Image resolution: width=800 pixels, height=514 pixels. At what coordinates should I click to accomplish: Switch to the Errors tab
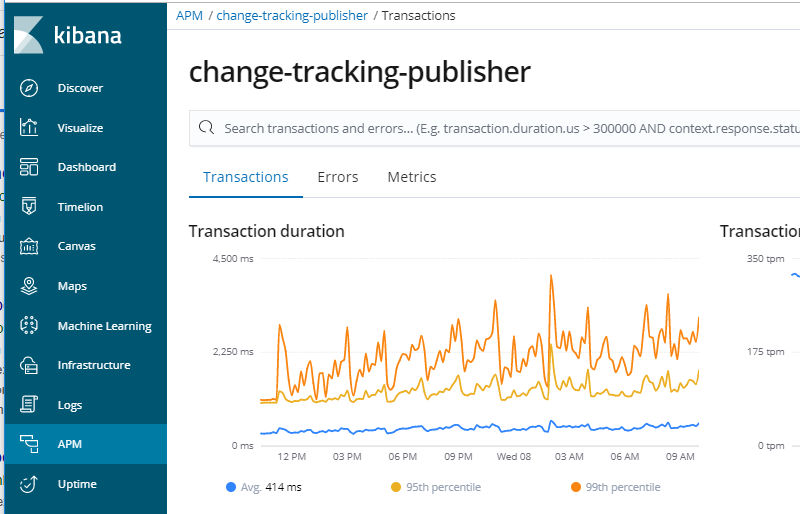tap(338, 177)
